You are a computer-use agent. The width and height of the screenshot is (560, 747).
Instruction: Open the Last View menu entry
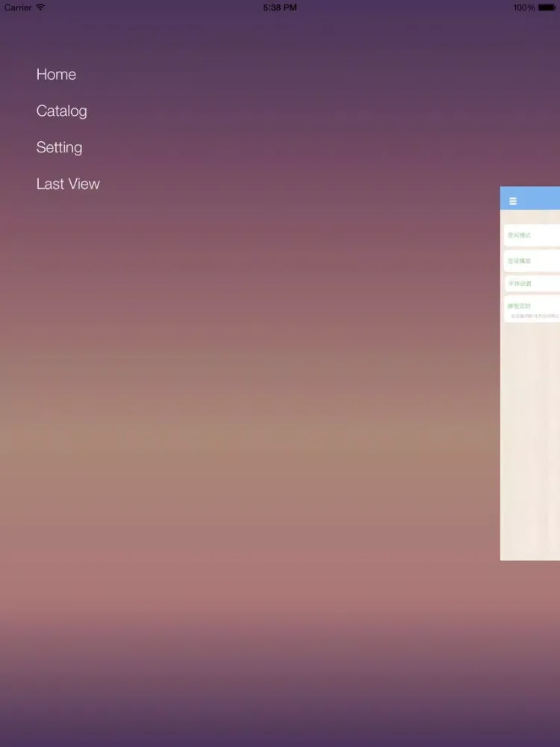point(68,184)
